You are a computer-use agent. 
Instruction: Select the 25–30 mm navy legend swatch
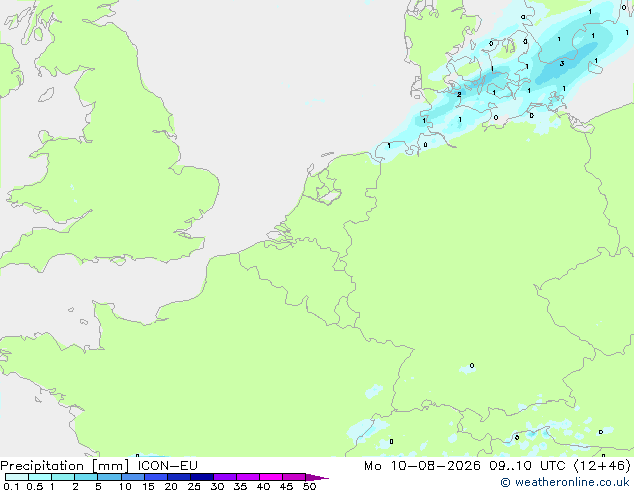pyautogui.click(x=202, y=477)
